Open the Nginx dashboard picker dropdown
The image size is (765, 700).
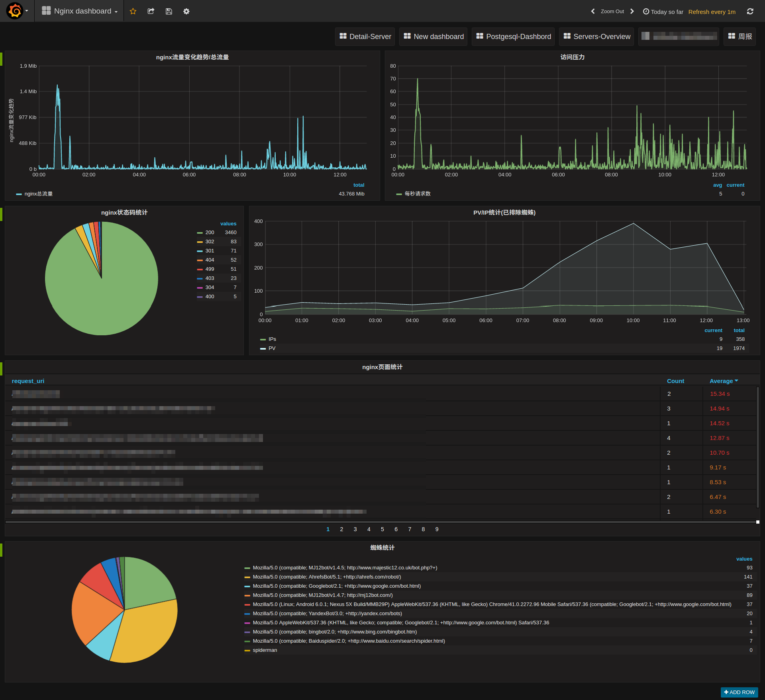(x=82, y=11)
